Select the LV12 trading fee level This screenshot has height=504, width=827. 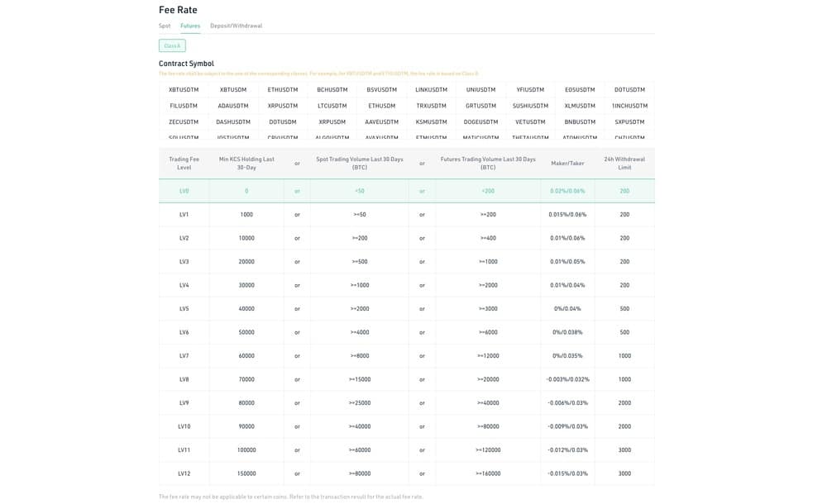(184, 473)
